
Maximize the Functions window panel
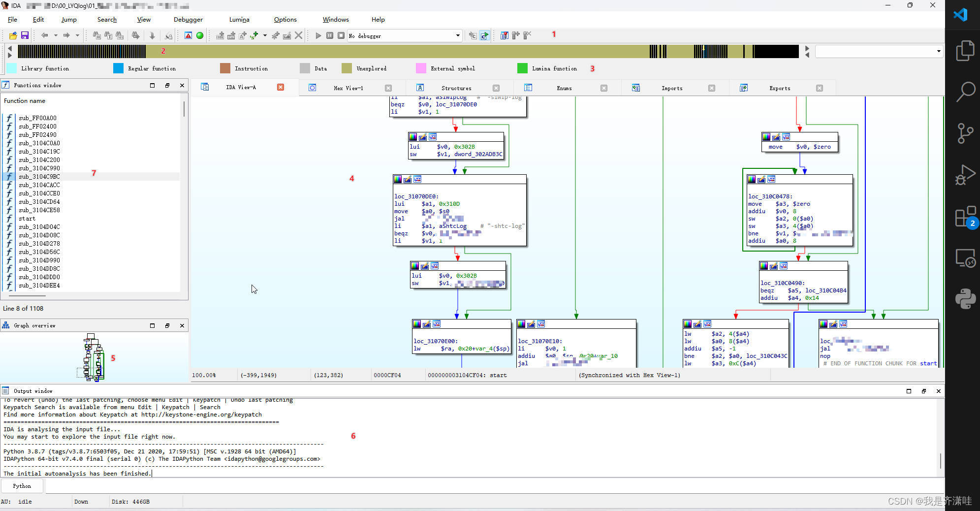152,85
